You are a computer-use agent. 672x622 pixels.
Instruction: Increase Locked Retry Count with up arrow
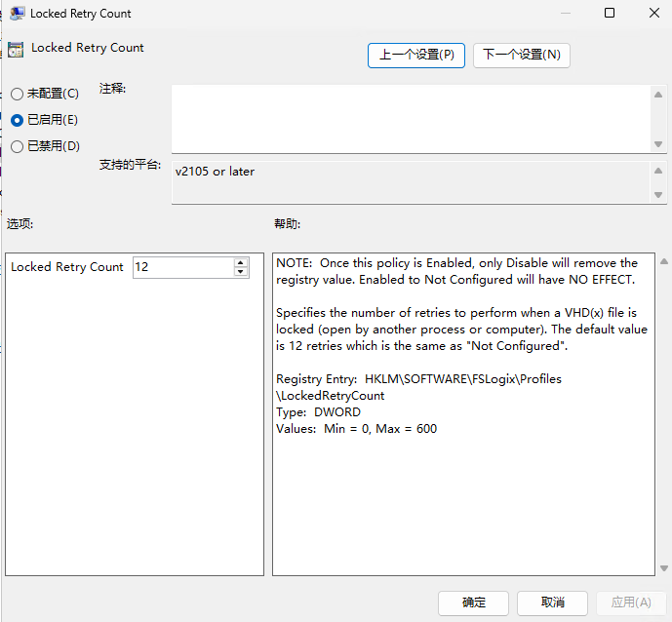tap(241, 262)
